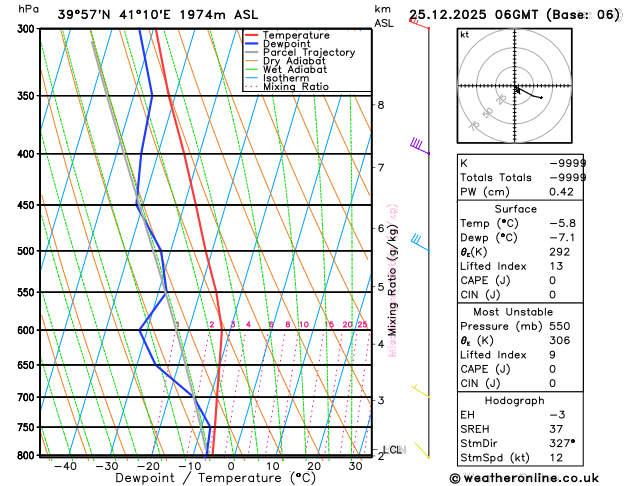Click the 'Most Unstable' section heading
The image size is (629, 486).
tap(513, 312)
